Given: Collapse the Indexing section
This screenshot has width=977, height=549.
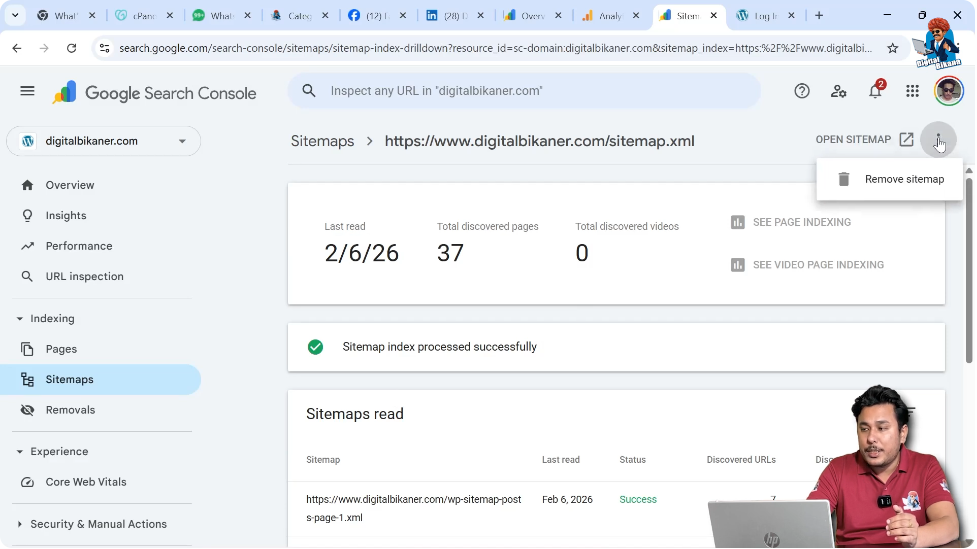Looking at the screenshot, I should point(20,319).
